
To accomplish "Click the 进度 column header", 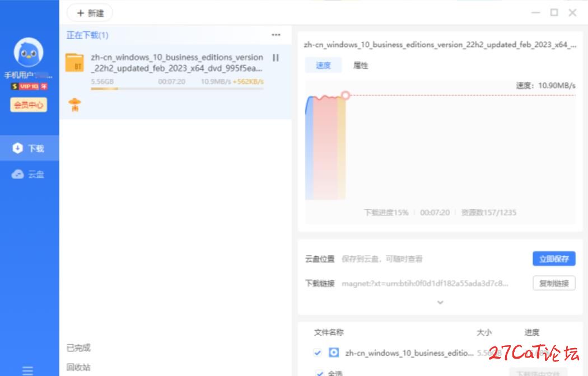I will pos(532,332).
